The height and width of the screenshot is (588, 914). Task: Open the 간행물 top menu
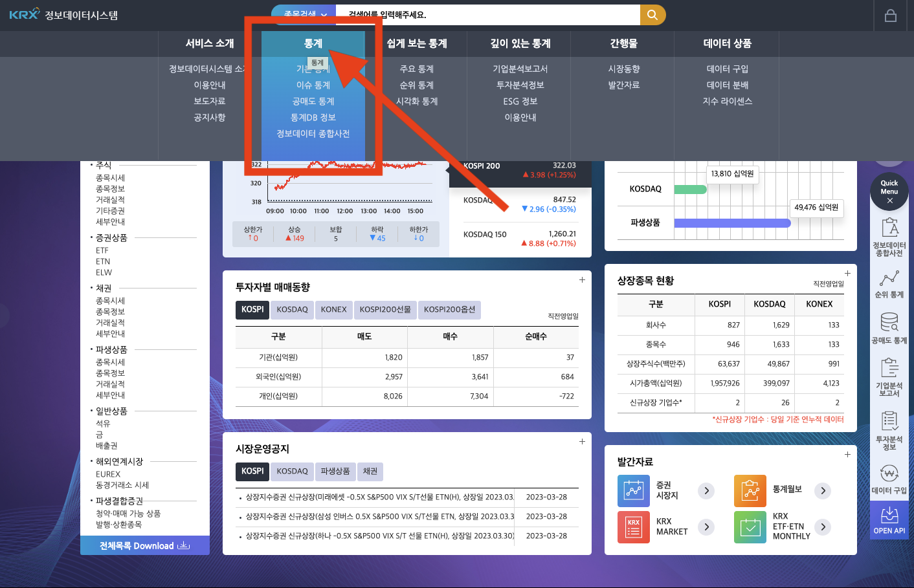pyautogui.click(x=624, y=43)
